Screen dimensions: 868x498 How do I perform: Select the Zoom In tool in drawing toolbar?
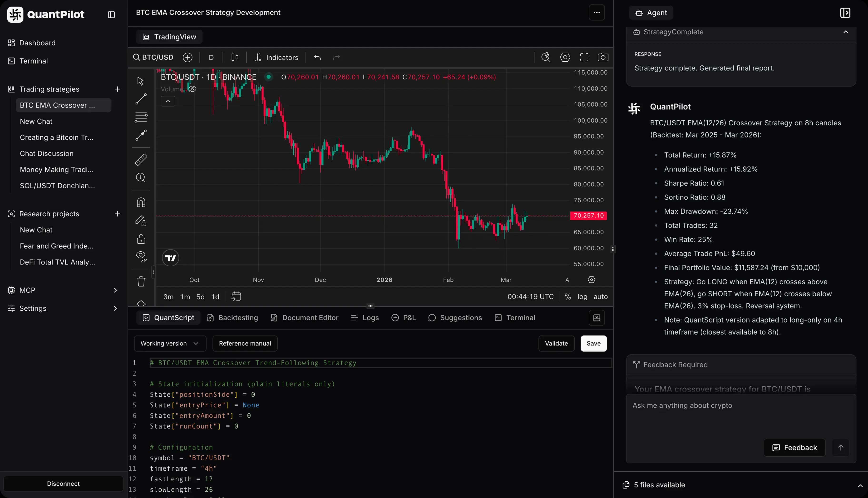[140, 177]
